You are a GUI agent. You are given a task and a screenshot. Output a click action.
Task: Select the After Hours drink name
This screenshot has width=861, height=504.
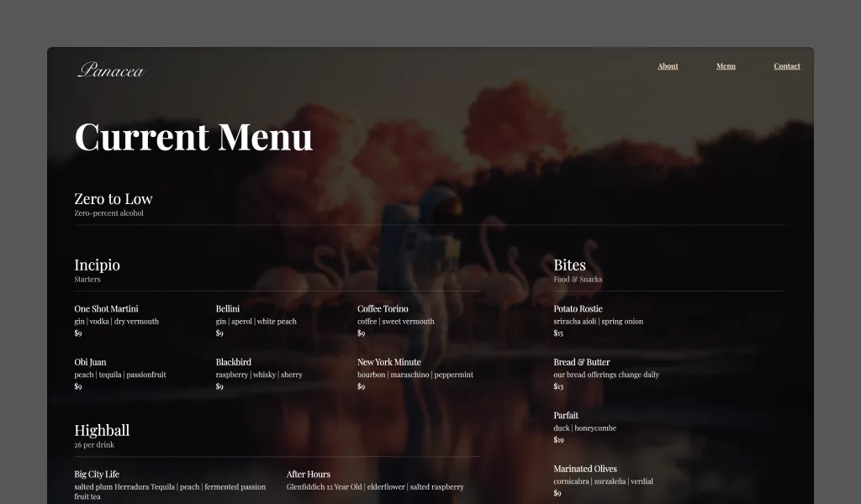[x=309, y=474]
